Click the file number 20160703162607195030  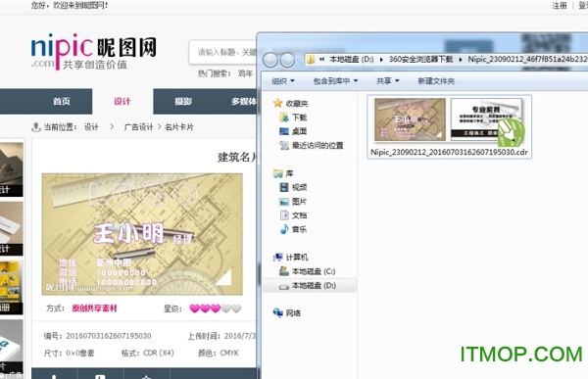[109, 336]
